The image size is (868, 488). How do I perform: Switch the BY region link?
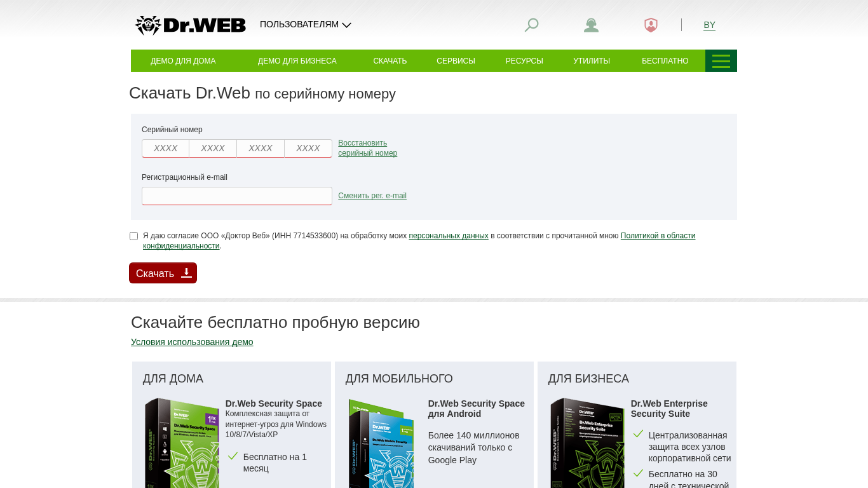[709, 25]
